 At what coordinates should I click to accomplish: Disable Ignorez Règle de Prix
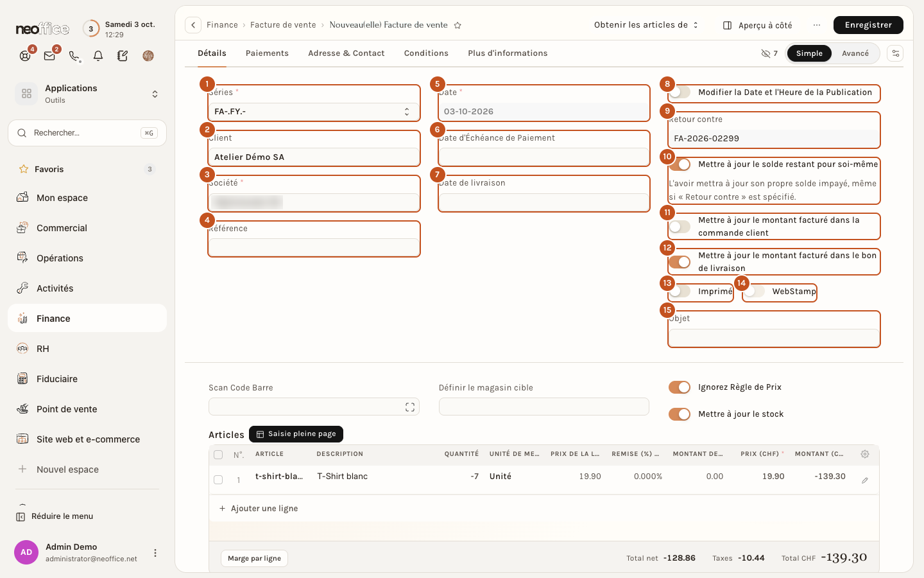[x=680, y=387]
